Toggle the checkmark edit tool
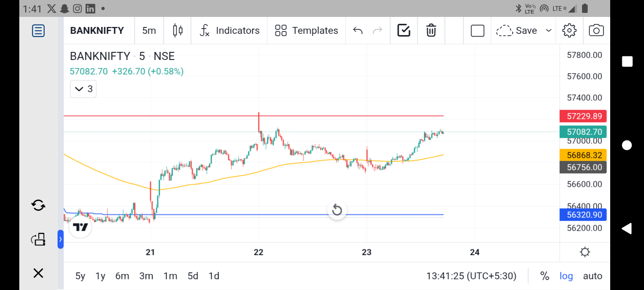 [404, 31]
